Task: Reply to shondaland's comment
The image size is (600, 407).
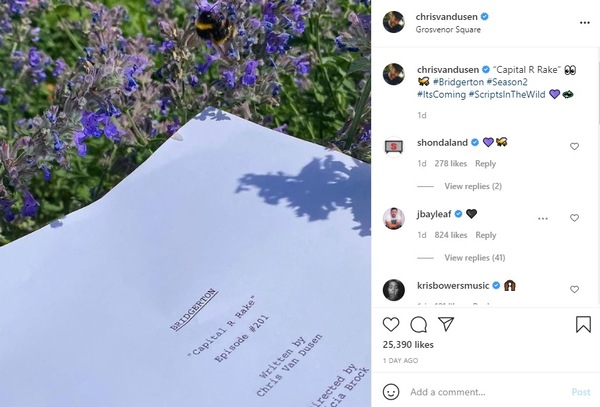Action: 485,164
